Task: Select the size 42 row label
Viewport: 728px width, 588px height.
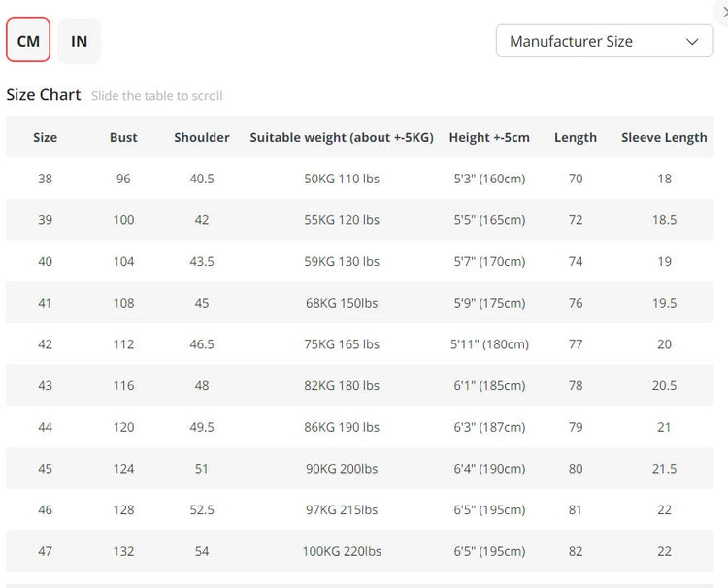Action: point(45,344)
